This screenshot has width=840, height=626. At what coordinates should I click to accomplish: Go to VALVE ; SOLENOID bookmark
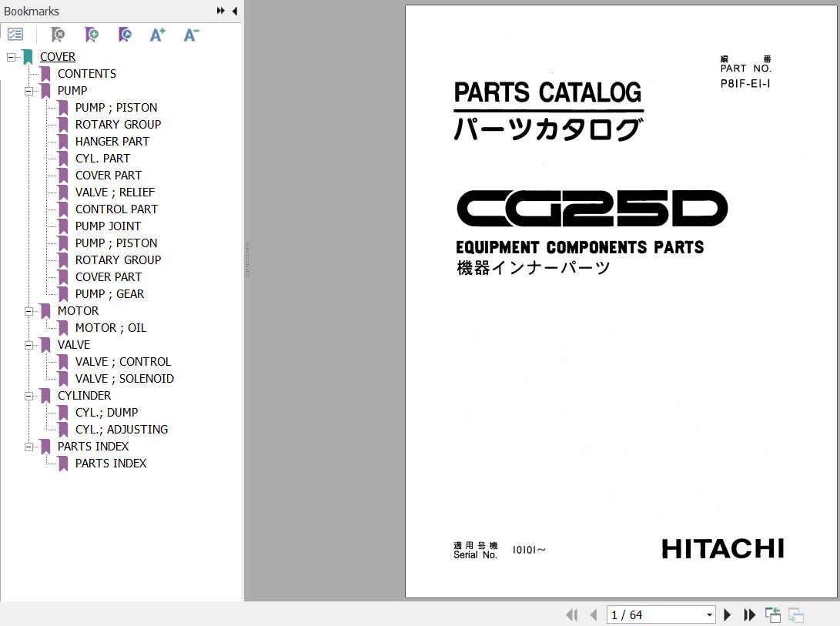point(125,379)
